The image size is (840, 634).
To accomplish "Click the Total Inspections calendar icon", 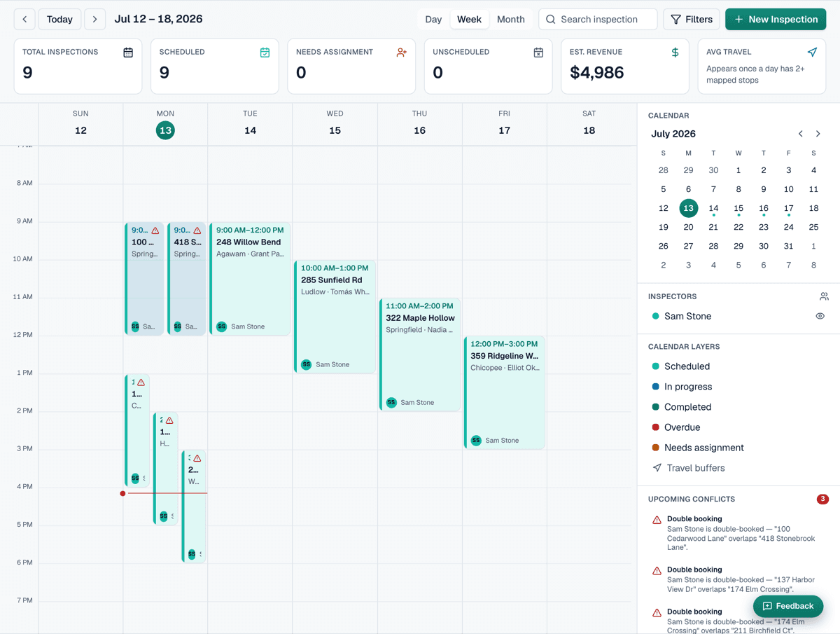I will coord(128,53).
